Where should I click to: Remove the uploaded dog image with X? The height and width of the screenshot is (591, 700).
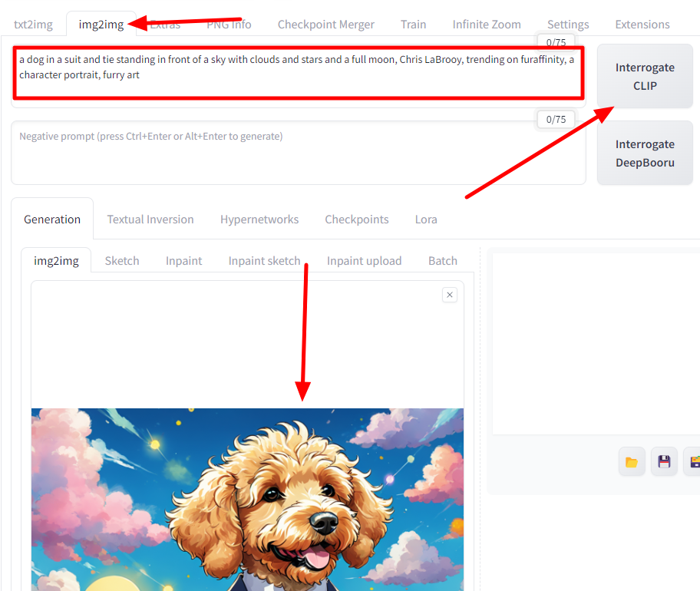[x=450, y=295]
